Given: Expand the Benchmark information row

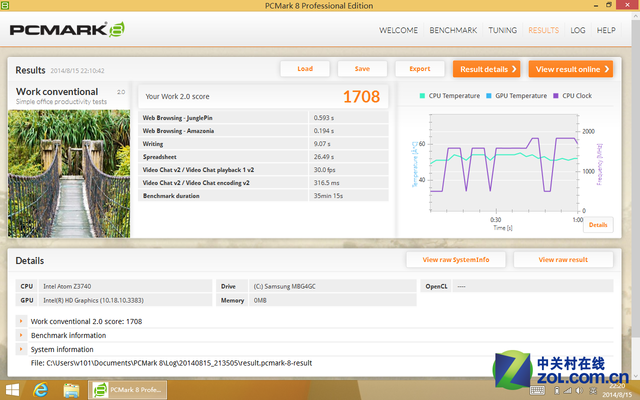Looking at the screenshot, I should click(21, 335).
